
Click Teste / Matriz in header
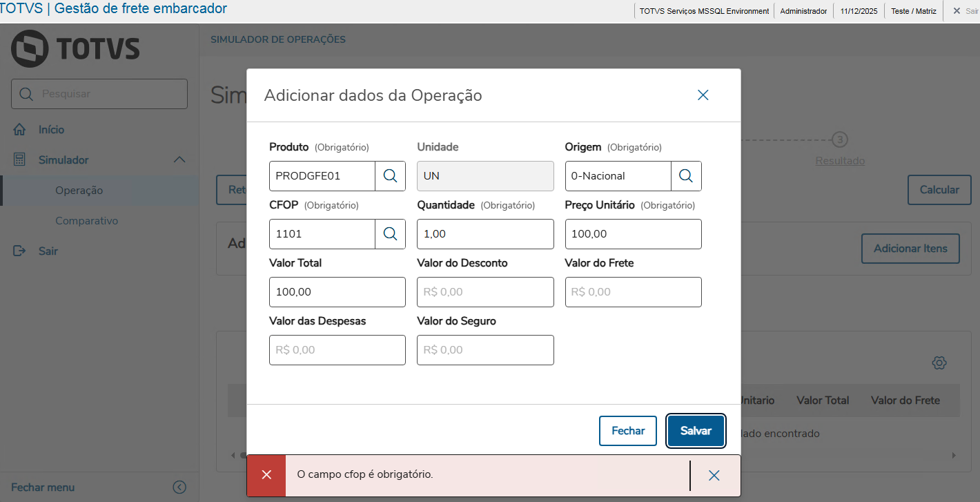(x=914, y=11)
